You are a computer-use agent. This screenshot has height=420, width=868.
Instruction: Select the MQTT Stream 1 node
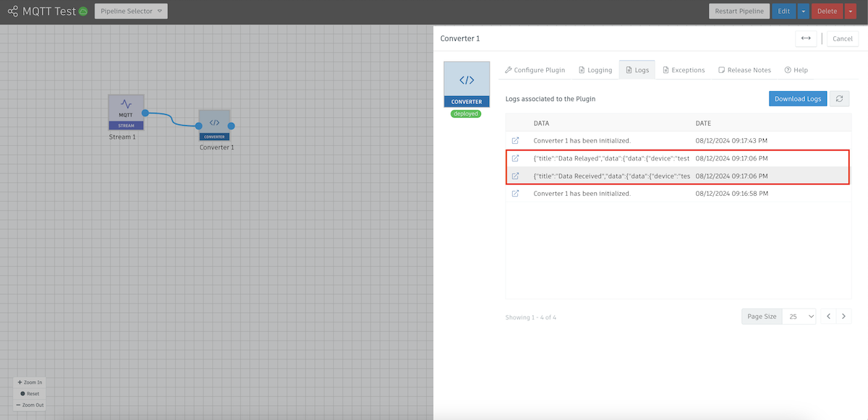click(x=126, y=112)
